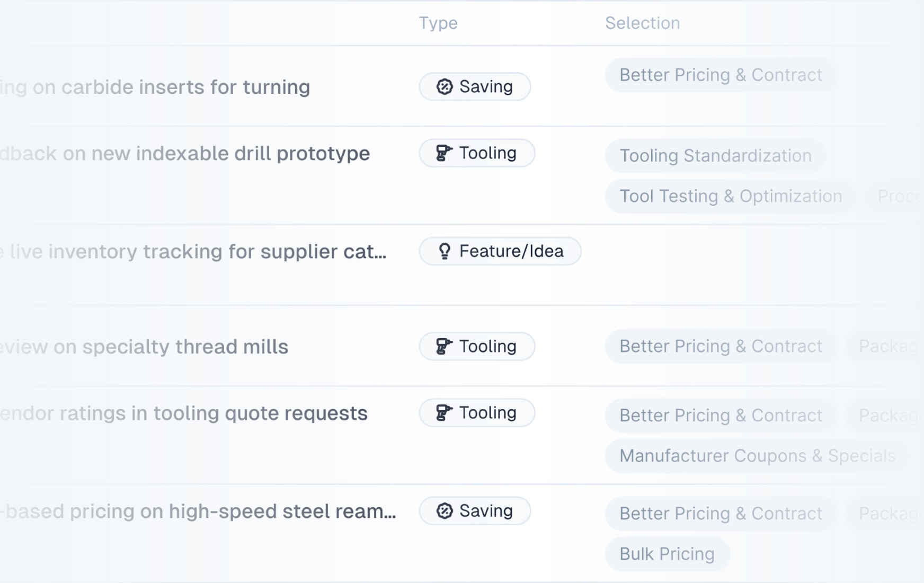
Task: Open the Tool Testing & Optimization tag
Action: click(731, 196)
